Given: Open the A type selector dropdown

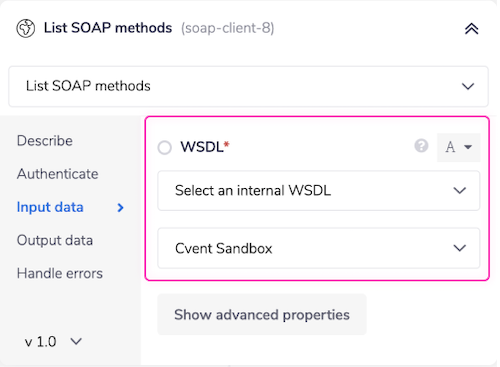Looking at the screenshot, I should click(459, 147).
